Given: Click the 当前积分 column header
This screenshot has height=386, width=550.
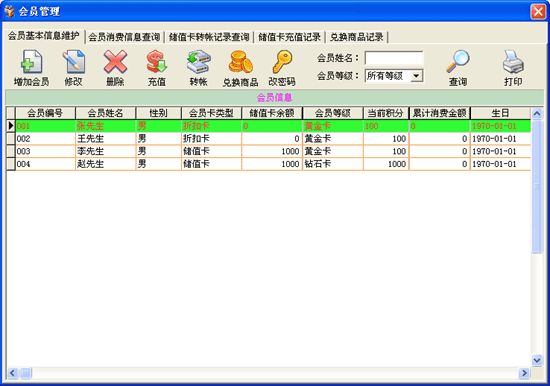Looking at the screenshot, I should 386,113.
